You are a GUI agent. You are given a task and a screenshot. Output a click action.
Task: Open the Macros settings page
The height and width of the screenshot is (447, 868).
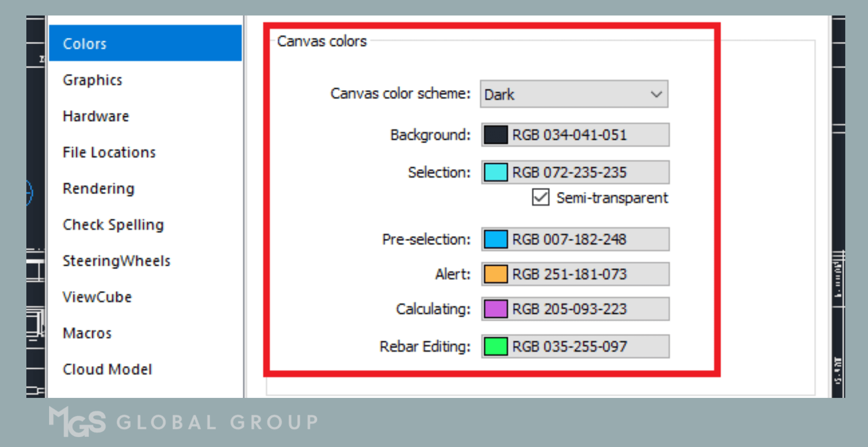pos(87,333)
